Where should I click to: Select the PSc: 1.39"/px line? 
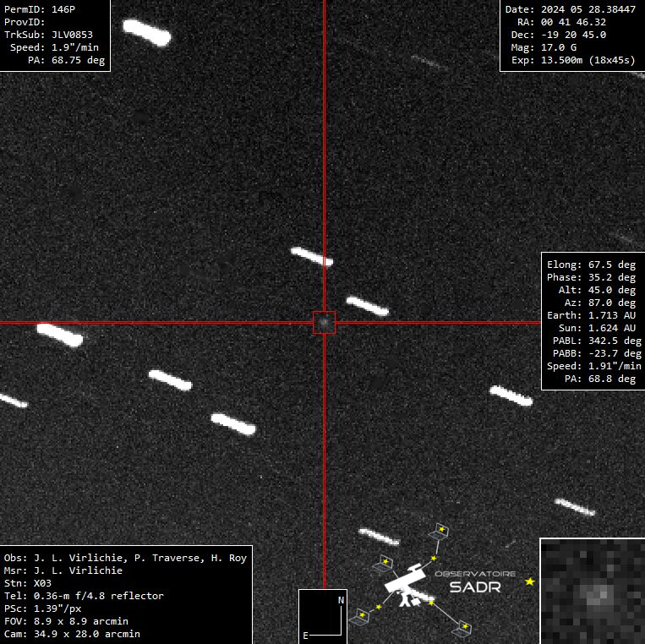click(x=42, y=609)
